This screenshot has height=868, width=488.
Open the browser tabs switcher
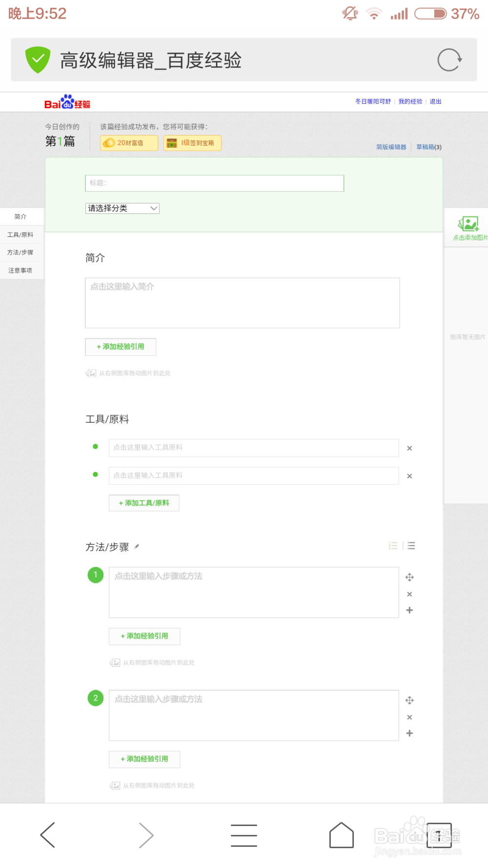(x=439, y=835)
